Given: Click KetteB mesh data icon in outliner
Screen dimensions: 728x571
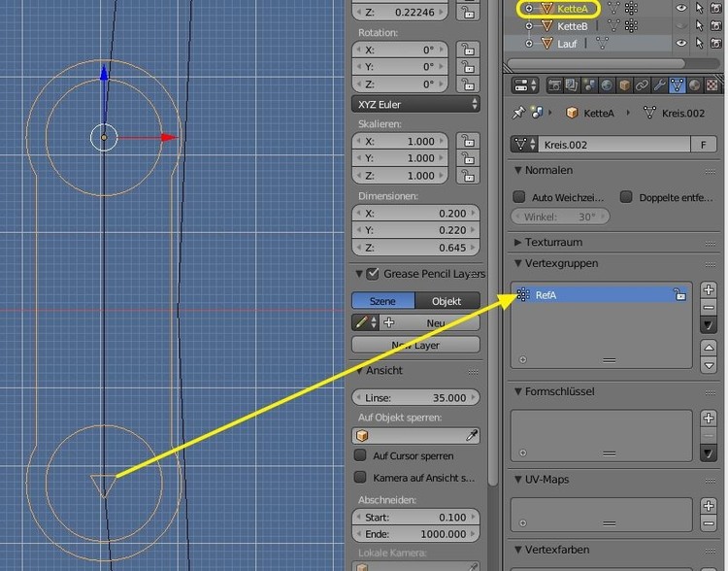Looking at the screenshot, I should (x=613, y=25).
